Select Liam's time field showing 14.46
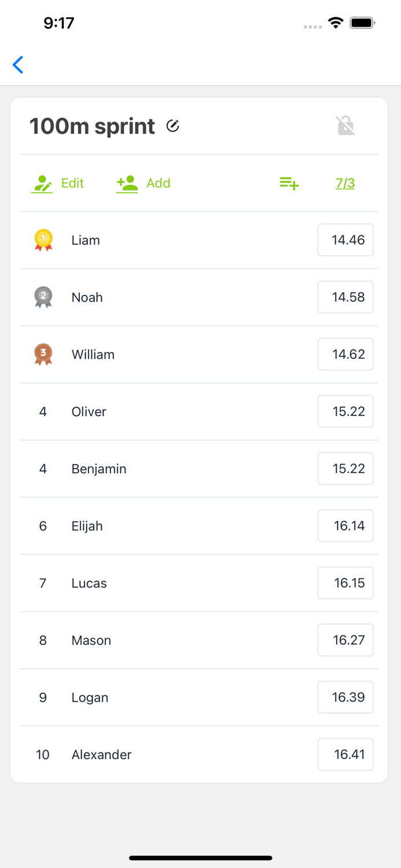 click(x=345, y=240)
